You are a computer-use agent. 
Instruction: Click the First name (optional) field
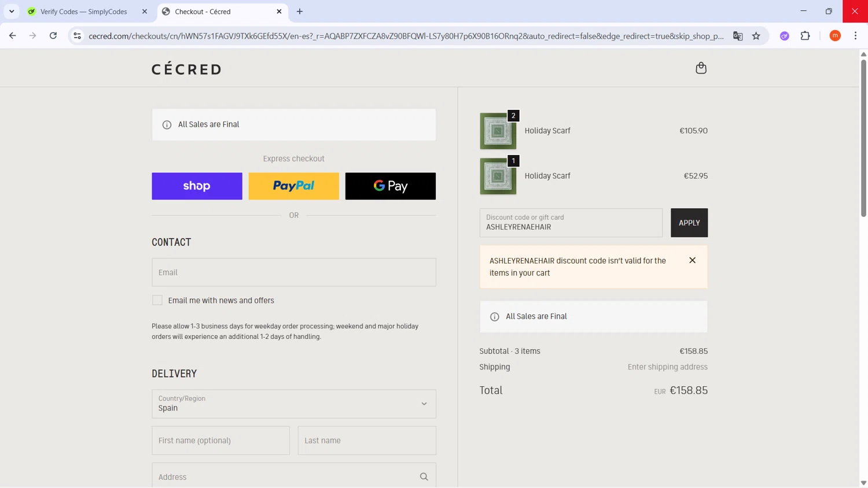tap(220, 441)
